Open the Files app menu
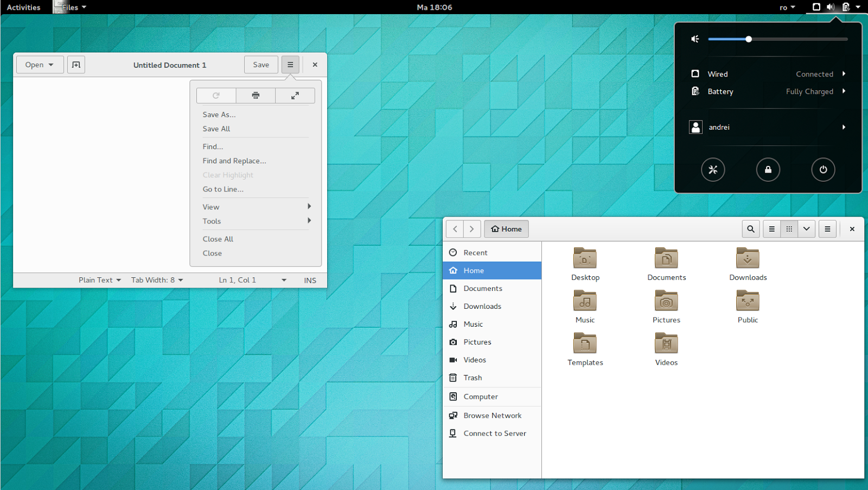The image size is (868, 490). [x=827, y=228]
